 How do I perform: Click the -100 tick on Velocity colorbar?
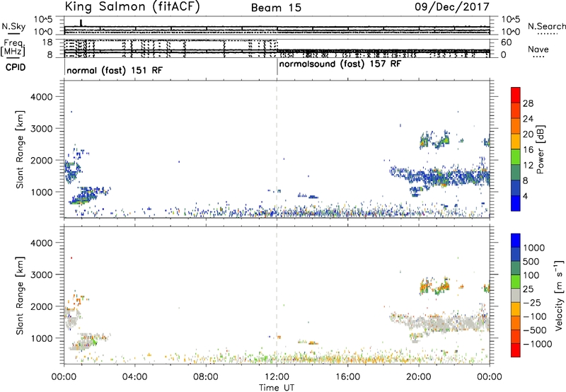click(x=535, y=316)
